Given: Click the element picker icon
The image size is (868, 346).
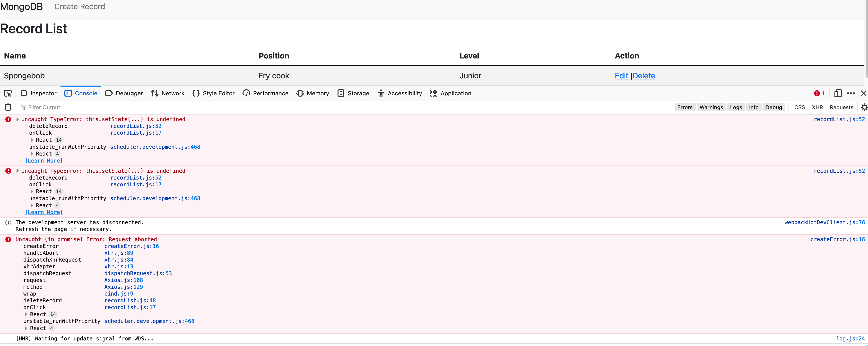Looking at the screenshot, I should coord(8,93).
